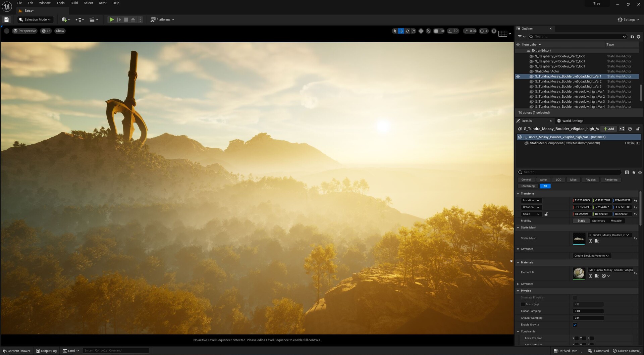Filter details by Rendering category

coord(611,180)
